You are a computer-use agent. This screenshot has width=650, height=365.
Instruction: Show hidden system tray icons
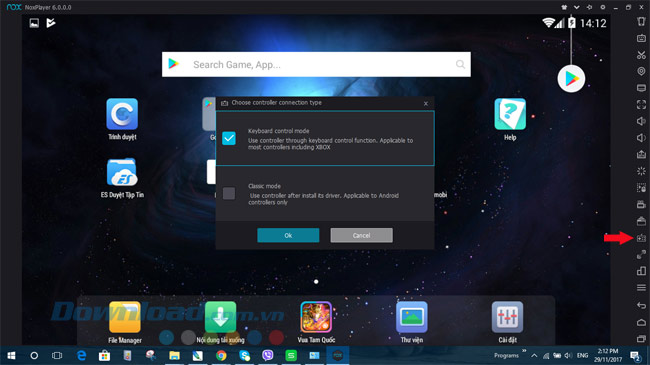pyautogui.click(x=534, y=355)
